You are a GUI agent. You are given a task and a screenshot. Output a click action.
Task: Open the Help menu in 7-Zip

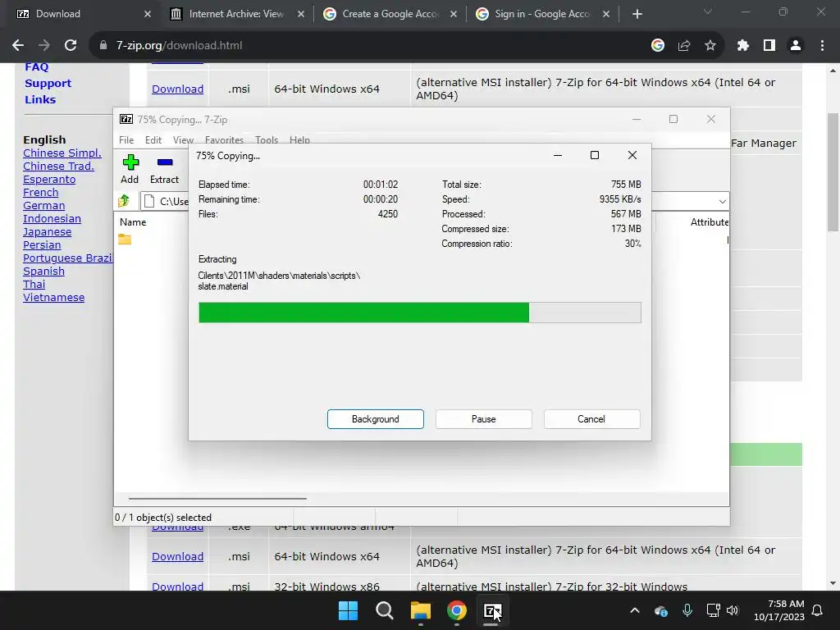pyautogui.click(x=299, y=139)
